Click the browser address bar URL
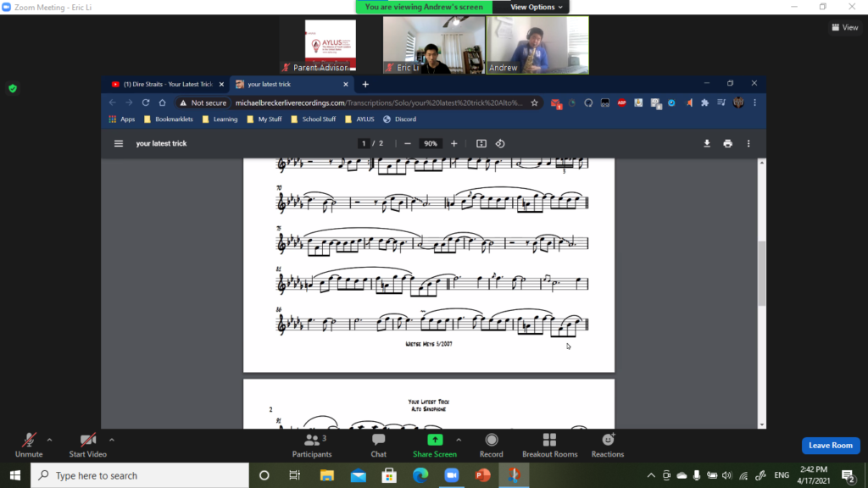This screenshot has width=868, height=488. pyautogui.click(x=379, y=103)
